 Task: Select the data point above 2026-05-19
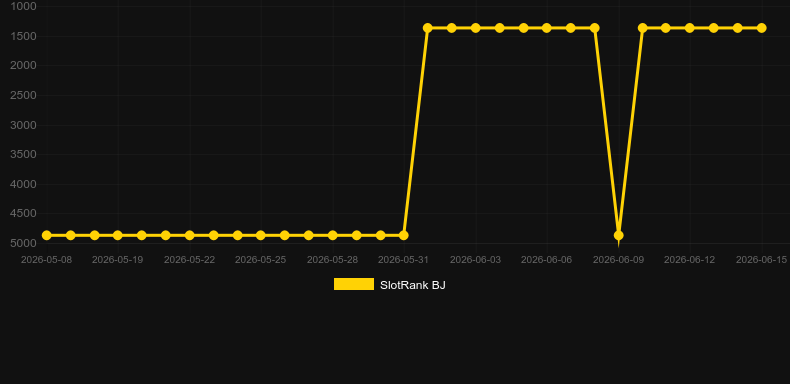pyautogui.click(x=117, y=235)
